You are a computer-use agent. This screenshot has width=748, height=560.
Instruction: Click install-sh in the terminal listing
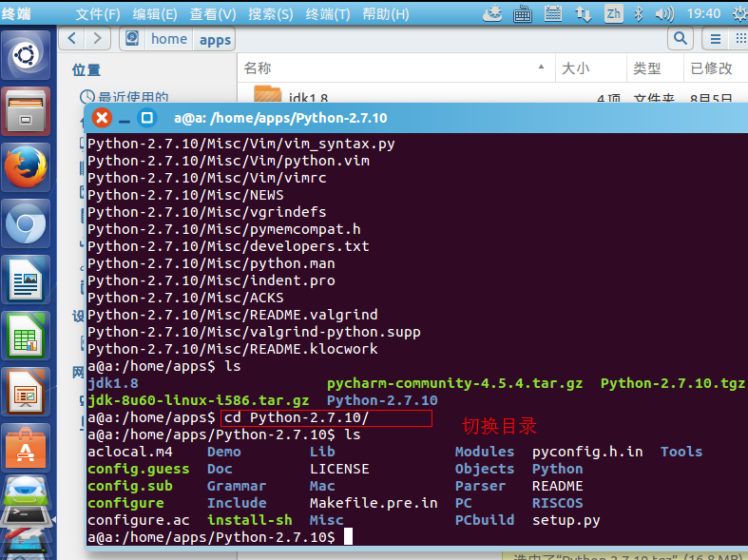250,520
